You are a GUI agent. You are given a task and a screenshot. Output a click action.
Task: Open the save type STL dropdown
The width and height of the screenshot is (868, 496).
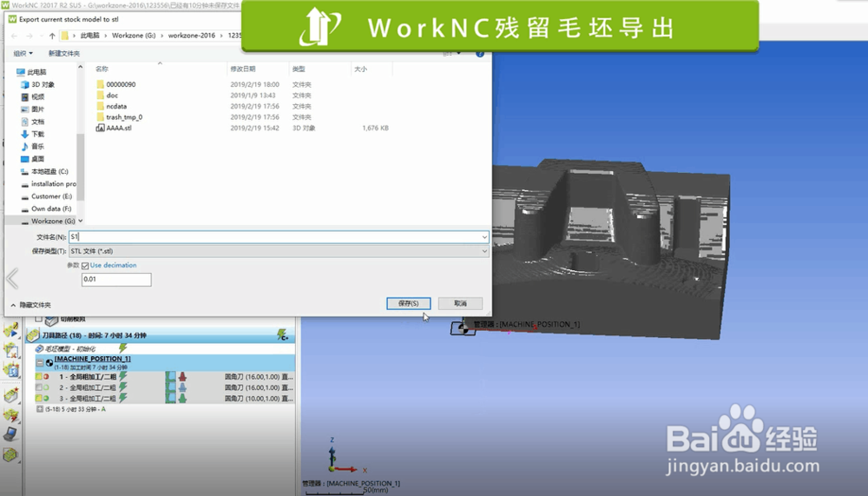click(x=279, y=251)
